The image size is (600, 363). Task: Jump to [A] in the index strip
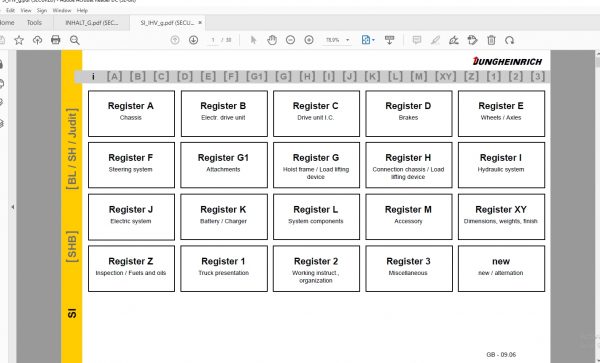coord(114,77)
